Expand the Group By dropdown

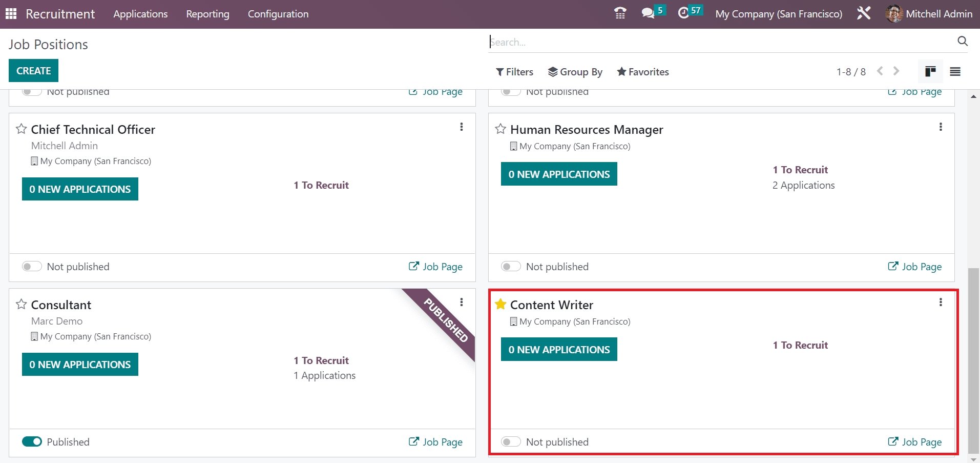click(575, 72)
